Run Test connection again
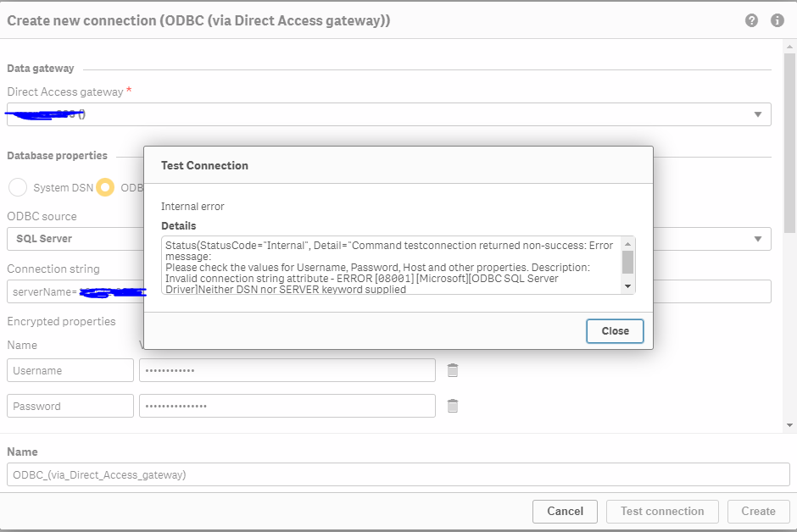The height and width of the screenshot is (532, 797). click(661, 511)
